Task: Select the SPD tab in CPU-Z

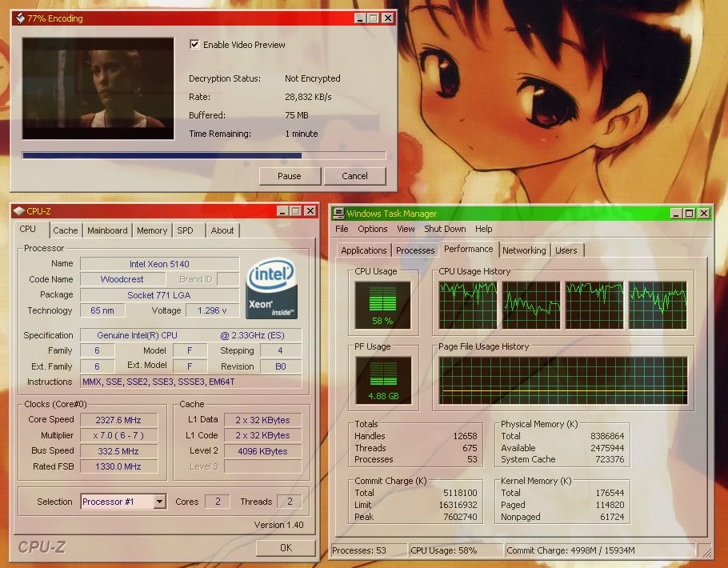Action: point(185,230)
